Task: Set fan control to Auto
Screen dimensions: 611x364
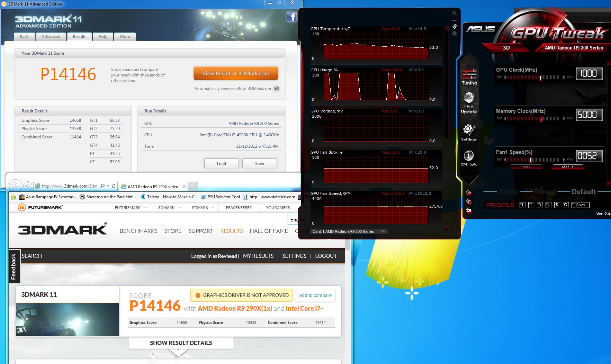Action: [526, 167]
